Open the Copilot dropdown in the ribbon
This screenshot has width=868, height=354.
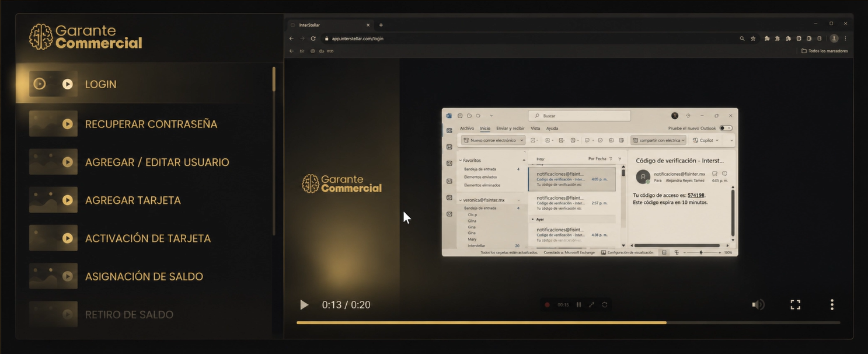tap(705, 140)
